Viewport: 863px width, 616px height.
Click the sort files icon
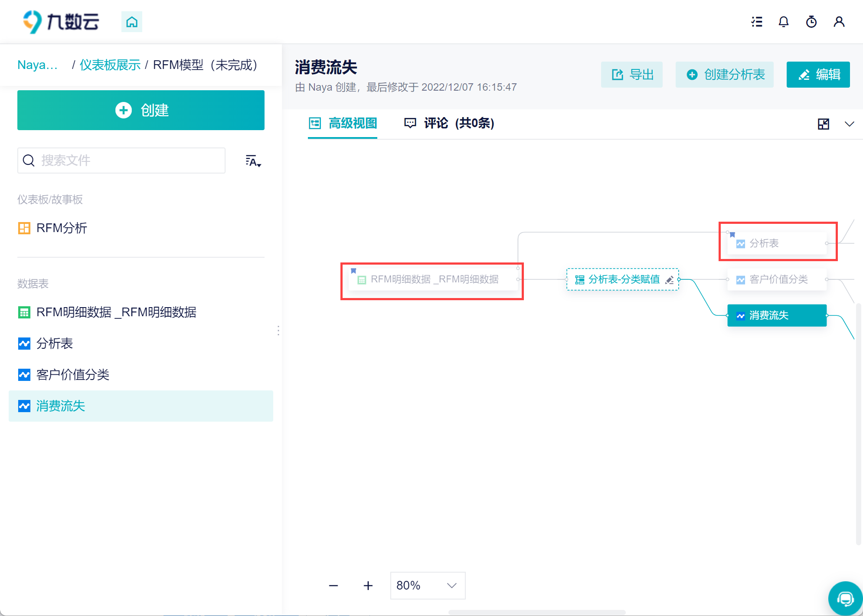[x=253, y=161]
